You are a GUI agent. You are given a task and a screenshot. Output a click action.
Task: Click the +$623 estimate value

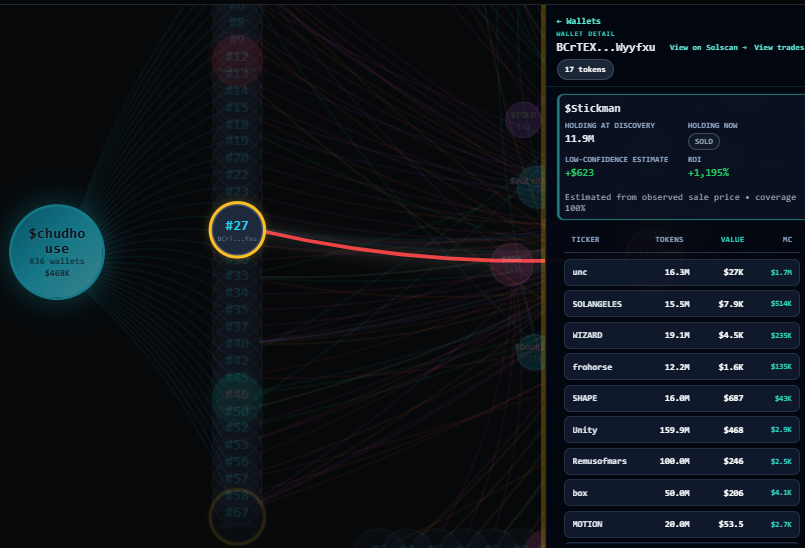(579, 173)
